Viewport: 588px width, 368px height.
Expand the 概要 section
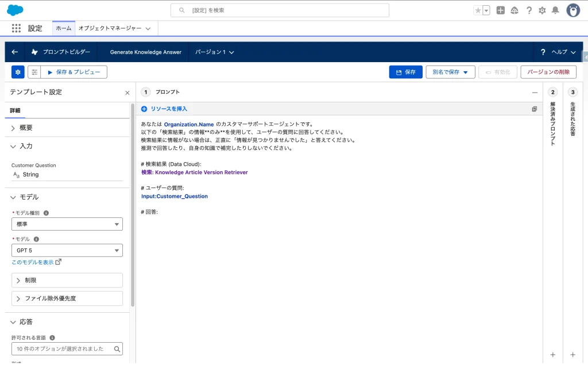14,128
